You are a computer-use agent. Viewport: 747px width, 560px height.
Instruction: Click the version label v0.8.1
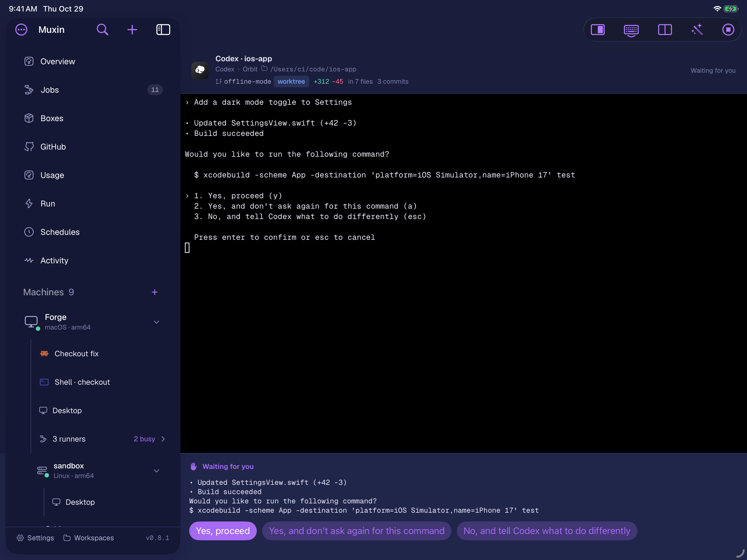click(157, 538)
